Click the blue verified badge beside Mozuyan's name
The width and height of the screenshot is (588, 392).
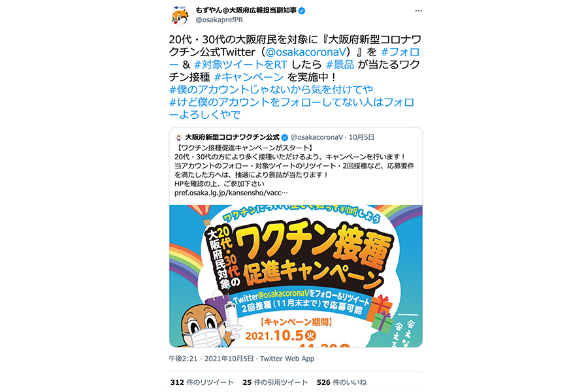coord(301,10)
